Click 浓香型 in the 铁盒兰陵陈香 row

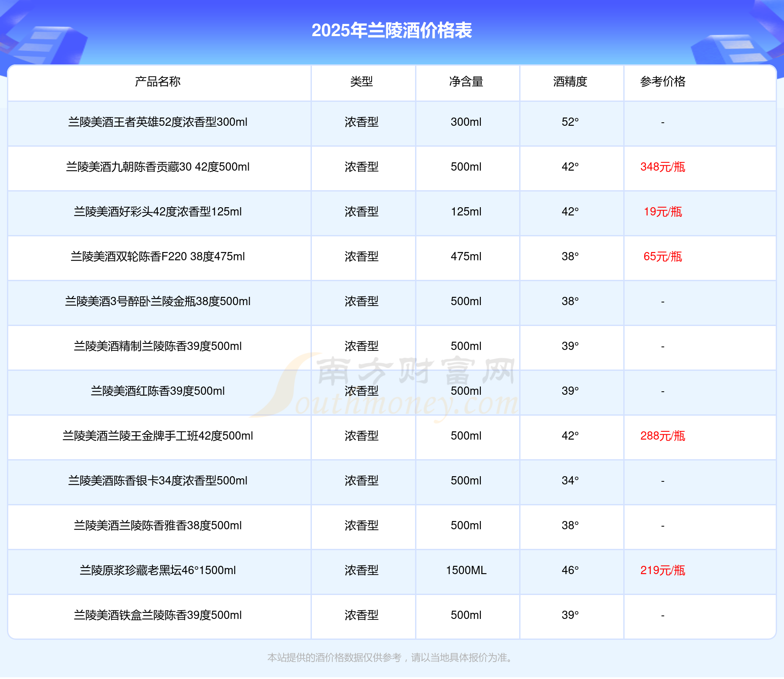tap(362, 615)
